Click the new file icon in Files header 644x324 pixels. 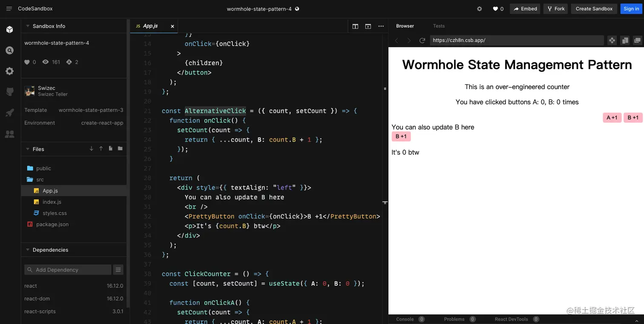pyautogui.click(x=111, y=149)
